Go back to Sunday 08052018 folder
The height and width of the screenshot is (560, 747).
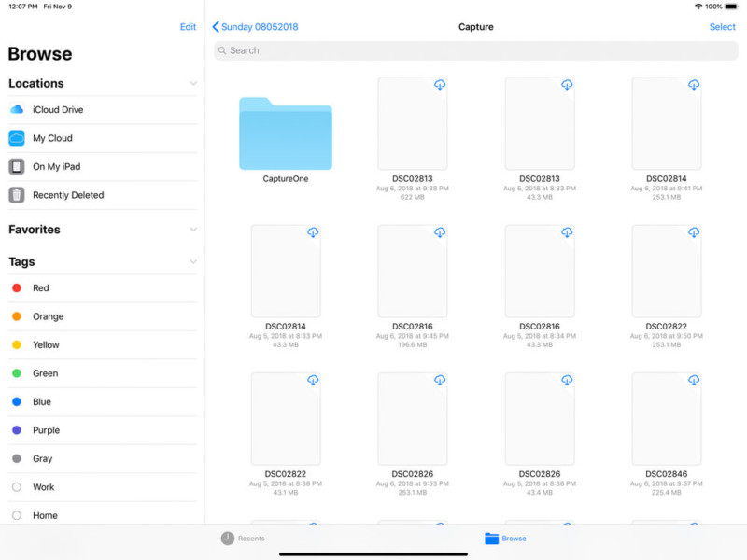coord(255,27)
